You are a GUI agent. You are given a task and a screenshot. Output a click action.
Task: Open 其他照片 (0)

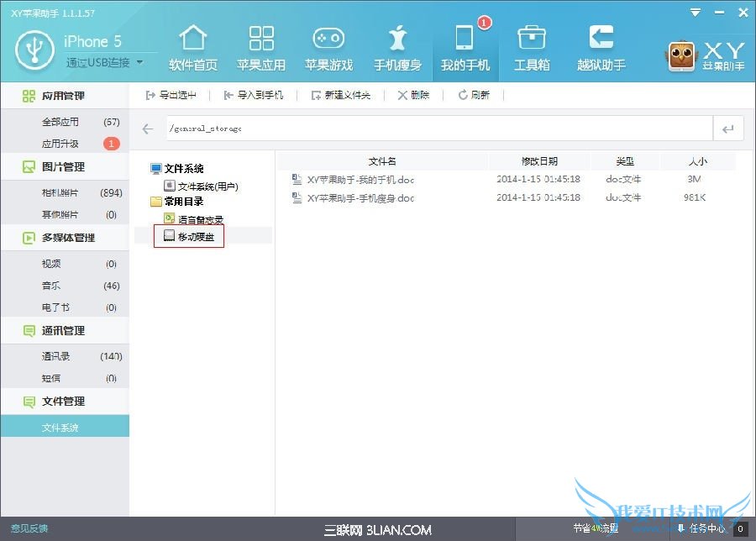click(x=65, y=214)
